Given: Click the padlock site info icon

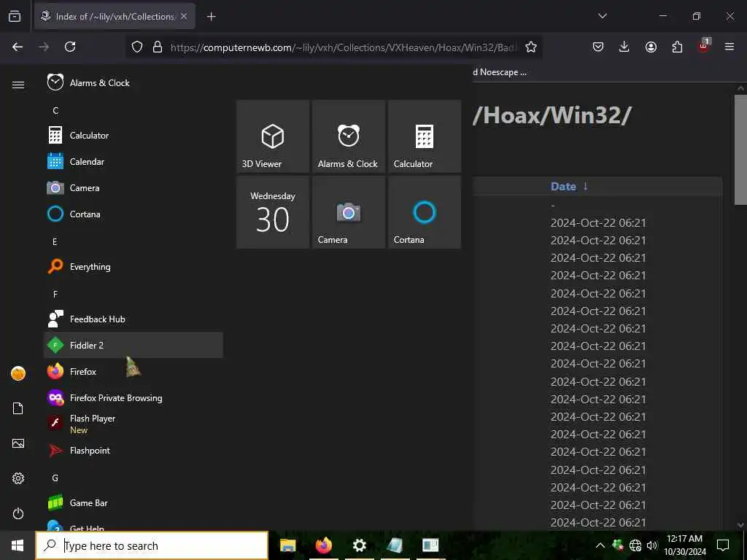Looking at the screenshot, I should point(158,47).
